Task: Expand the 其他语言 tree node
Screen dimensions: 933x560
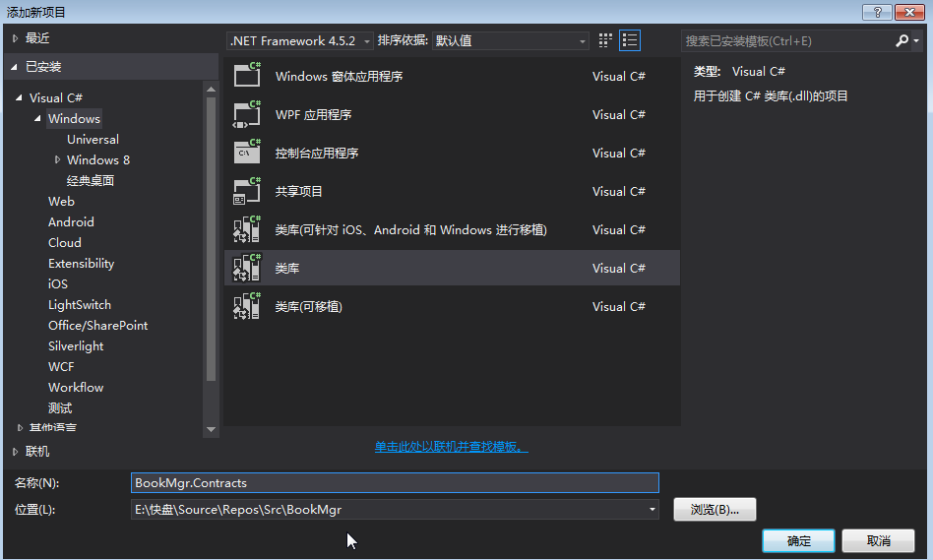Action: tap(20, 427)
